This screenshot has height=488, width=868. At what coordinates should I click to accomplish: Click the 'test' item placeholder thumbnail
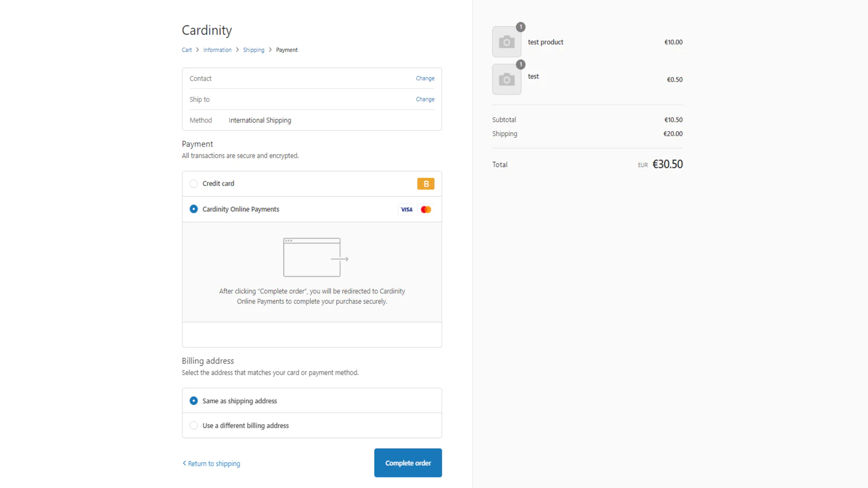pyautogui.click(x=507, y=79)
